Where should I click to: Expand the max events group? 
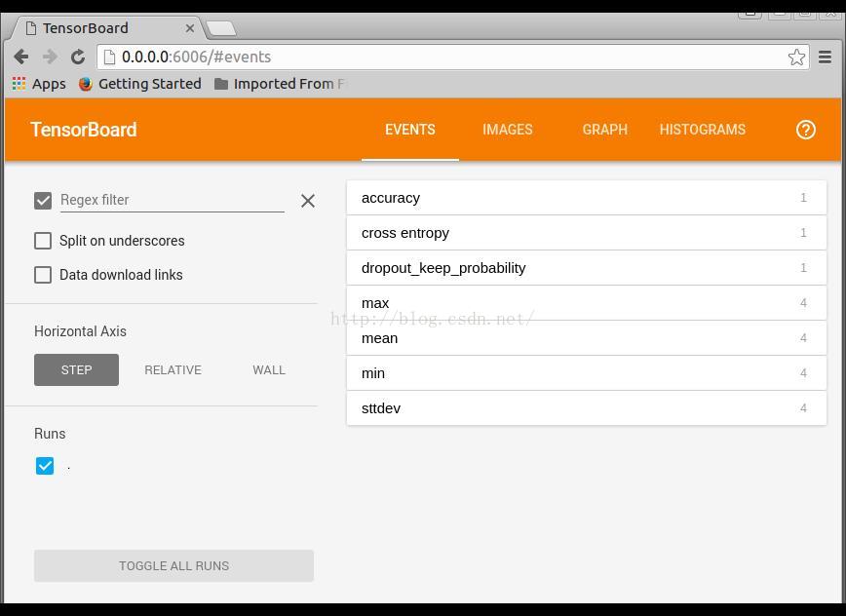pos(587,303)
